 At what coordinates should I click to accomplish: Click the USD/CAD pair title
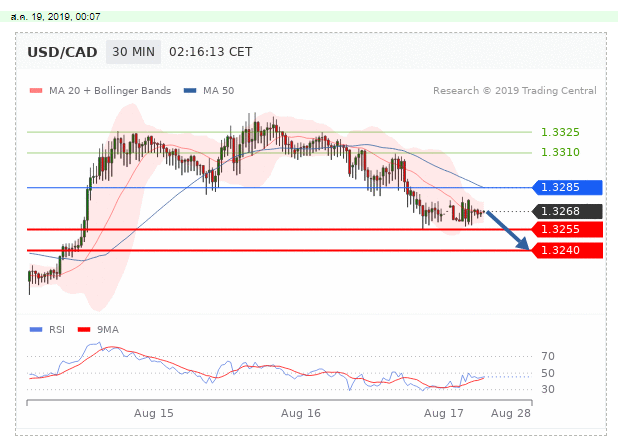tap(62, 52)
